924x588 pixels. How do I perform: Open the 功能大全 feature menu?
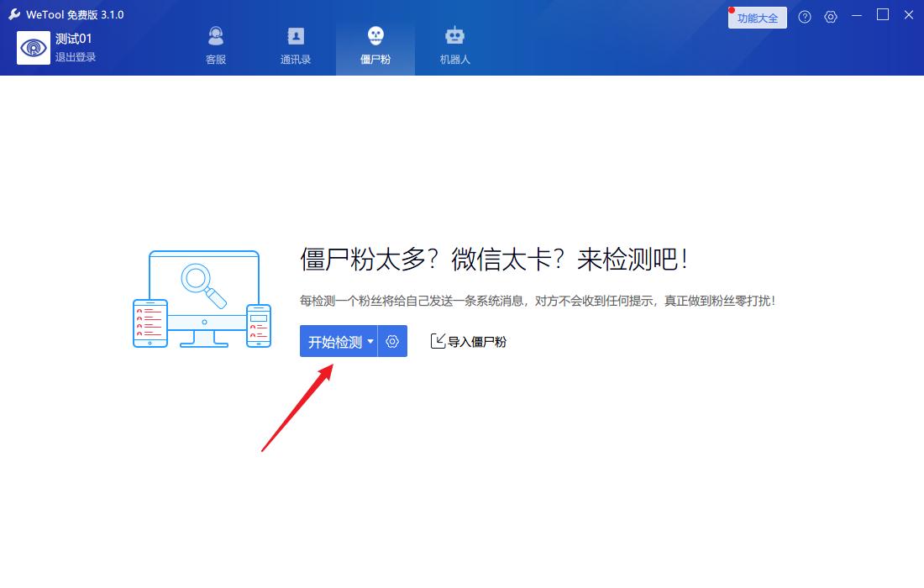757,17
